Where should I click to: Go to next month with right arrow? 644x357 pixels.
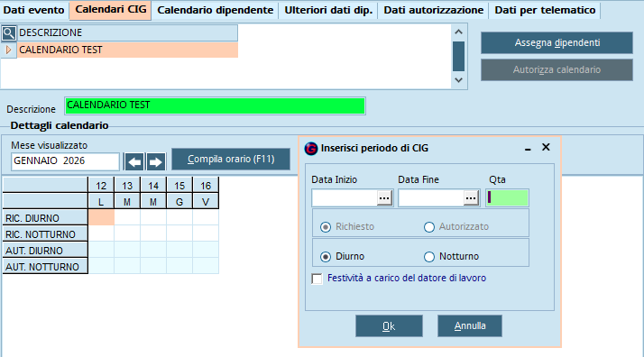(156, 162)
